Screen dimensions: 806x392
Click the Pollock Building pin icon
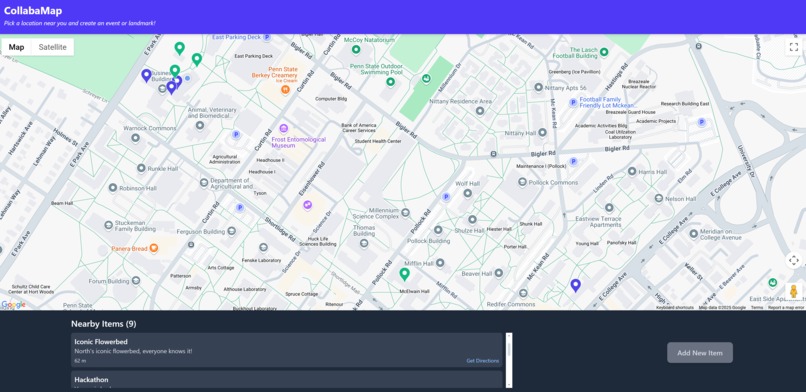pyautogui.click(x=438, y=230)
